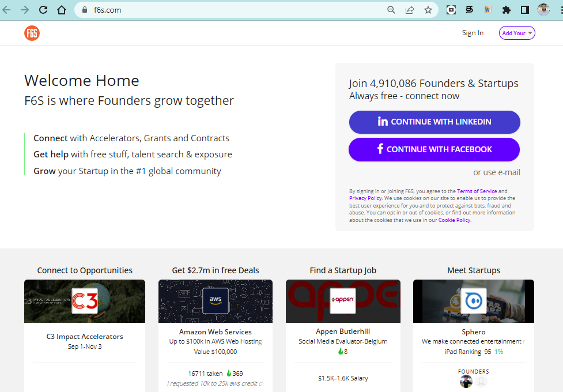Click the green flame icon beside 369
Viewport: 563px width, 392px height.
(x=229, y=374)
